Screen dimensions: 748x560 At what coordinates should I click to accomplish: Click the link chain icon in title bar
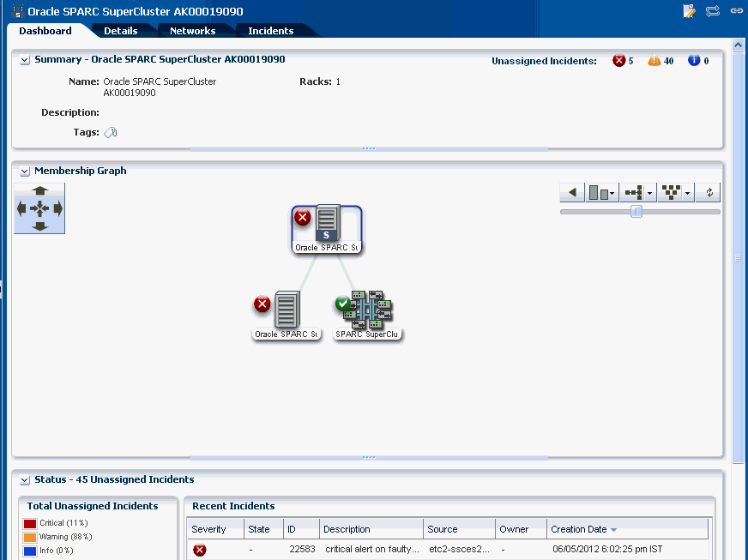737,11
